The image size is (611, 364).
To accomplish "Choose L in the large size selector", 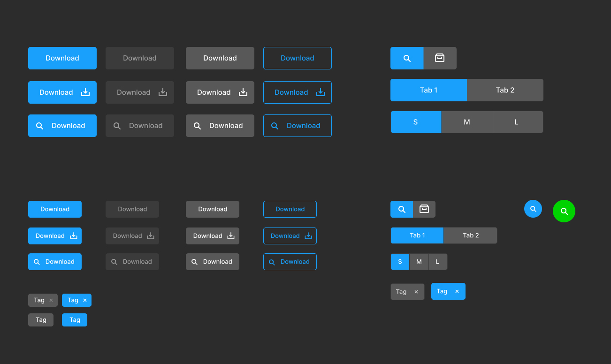I will tap(518, 122).
